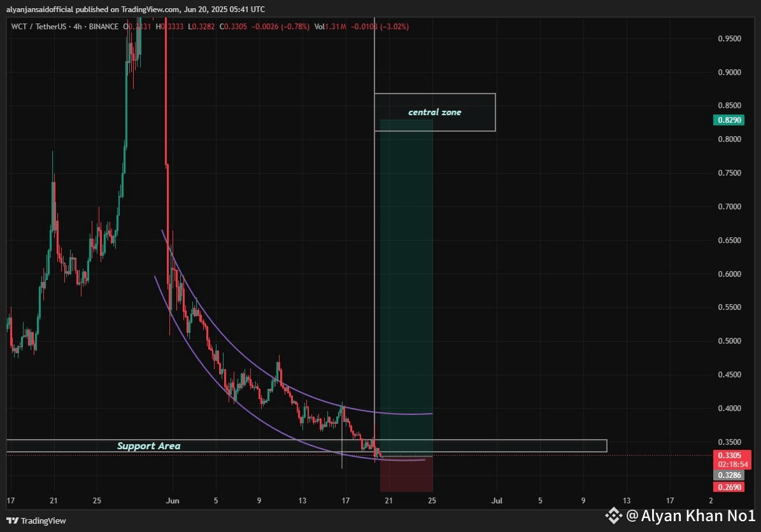Viewport: 761px width, 532px height.
Task: Select the 'Support Area' text annotation
Action: pos(148,445)
